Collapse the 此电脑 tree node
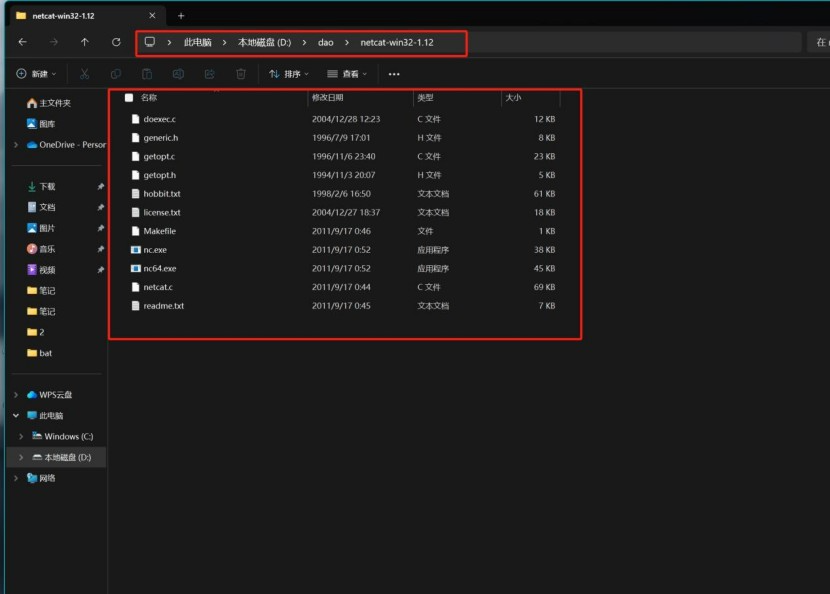The width and height of the screenshot is (830, 594). 16,416
